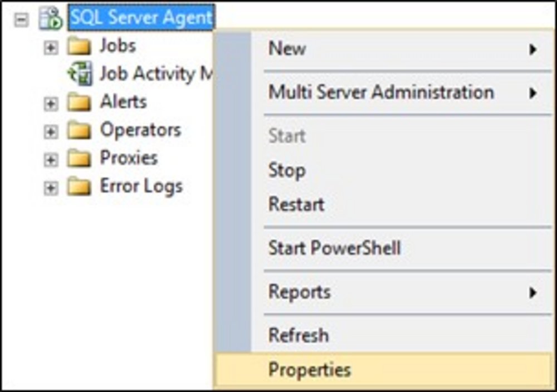Expand the Proxies folder node
Screen dimensions: 557x392
pyautogui.click(x=51, y=160)
